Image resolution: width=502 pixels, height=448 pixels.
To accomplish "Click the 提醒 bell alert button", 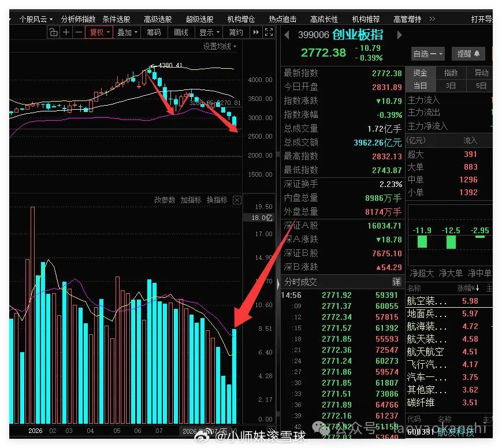I will (x=468, y=54).
